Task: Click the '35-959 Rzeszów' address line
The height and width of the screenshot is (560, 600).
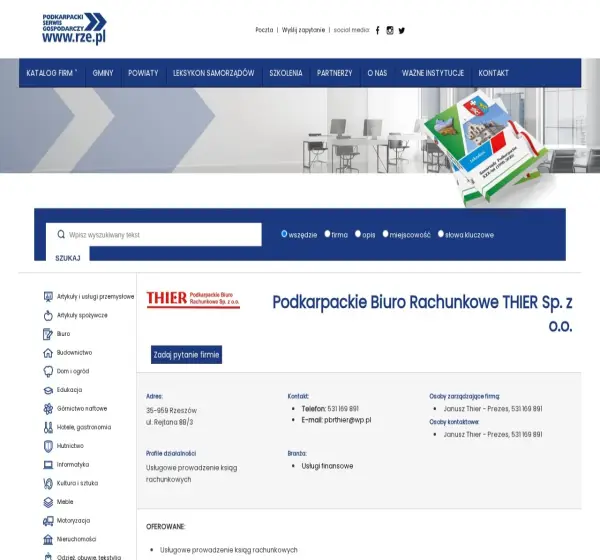Action: pos(171,411)
